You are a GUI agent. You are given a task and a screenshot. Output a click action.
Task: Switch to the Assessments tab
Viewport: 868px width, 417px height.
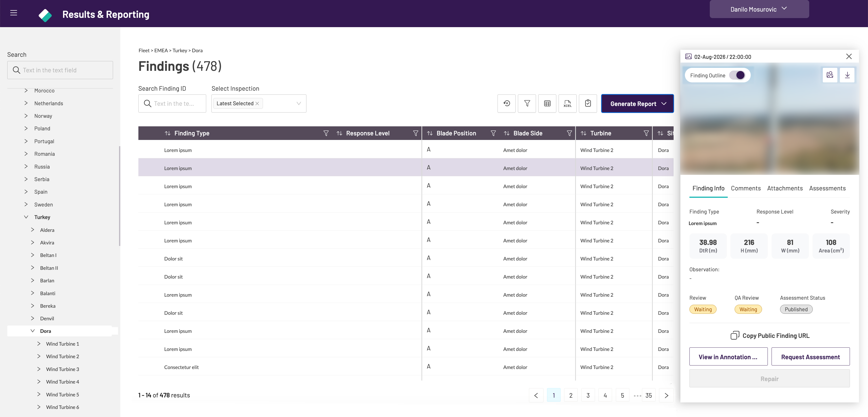(x=827, y=188)
